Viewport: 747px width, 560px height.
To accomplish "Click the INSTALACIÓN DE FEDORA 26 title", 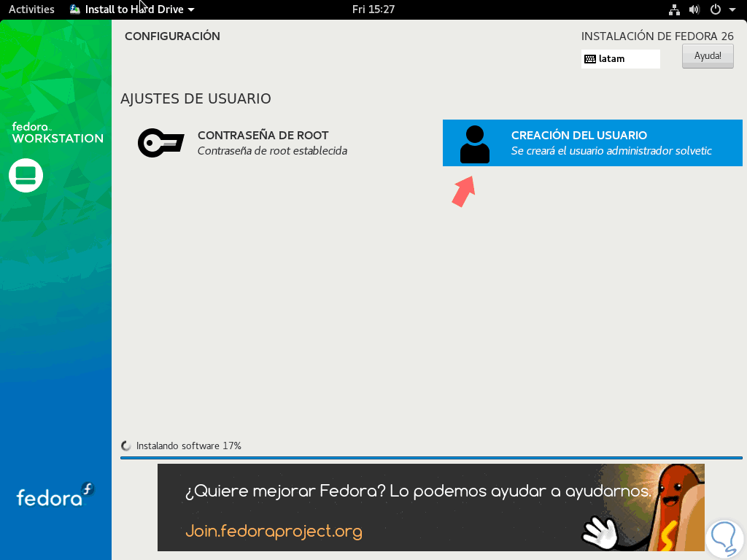I will point(657,36).
